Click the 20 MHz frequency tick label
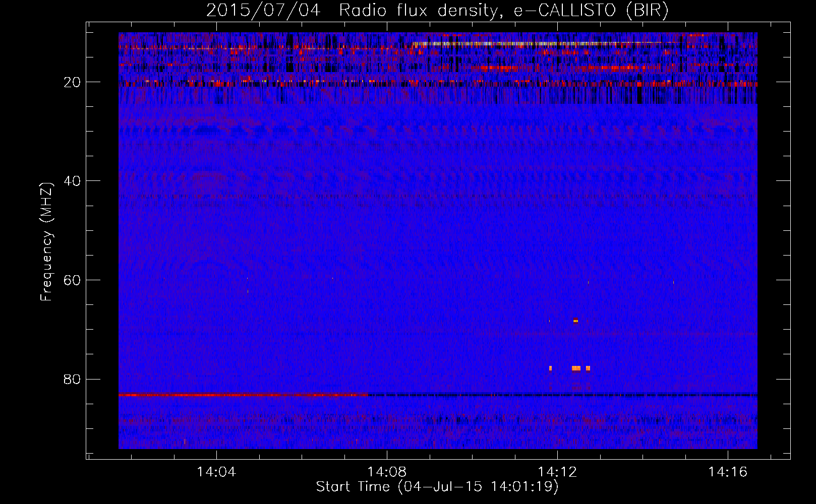Viewport: 816px width, 504px height. [73, 82]
